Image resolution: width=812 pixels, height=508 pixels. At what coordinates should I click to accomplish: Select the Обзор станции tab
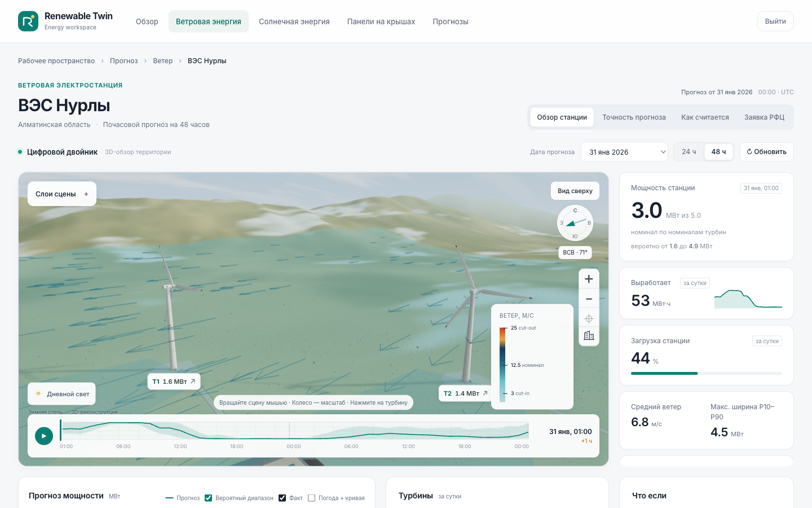click(562, 117)
